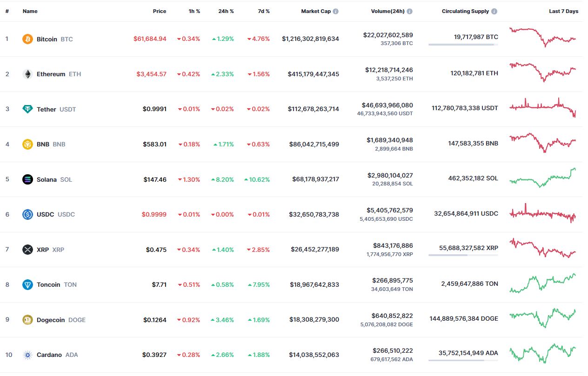
Task: Click the Bitcoin coin logo icon
Action: (x=28, y=39)
